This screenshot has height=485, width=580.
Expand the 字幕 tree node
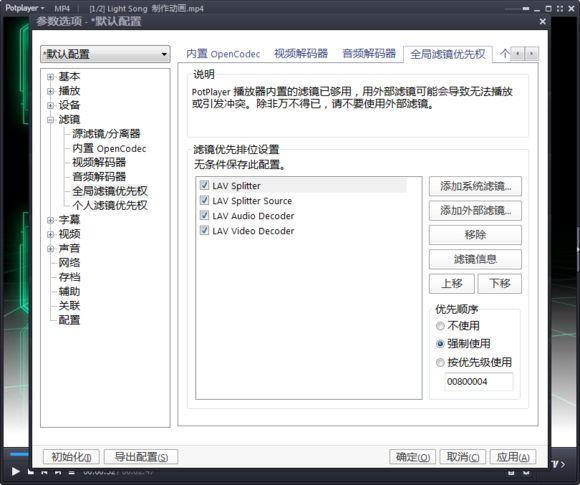pyautogui.click(x=51, y=220)
